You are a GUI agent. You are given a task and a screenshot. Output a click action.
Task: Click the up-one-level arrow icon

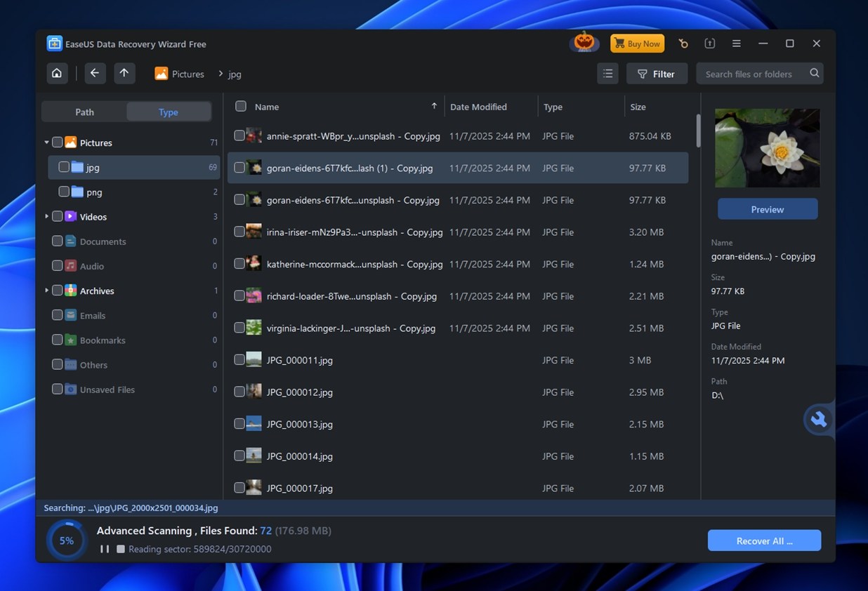pyautogui.click(x=124, y=73)
